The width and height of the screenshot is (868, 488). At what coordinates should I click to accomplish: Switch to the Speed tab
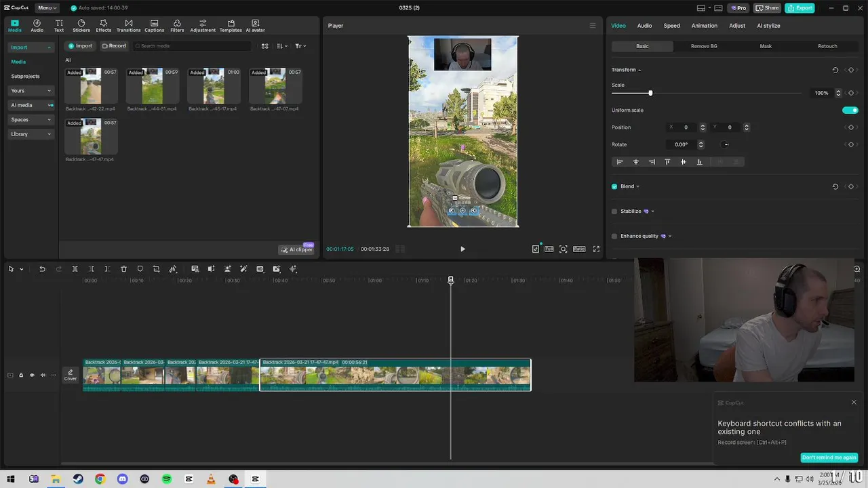point(671,26)
